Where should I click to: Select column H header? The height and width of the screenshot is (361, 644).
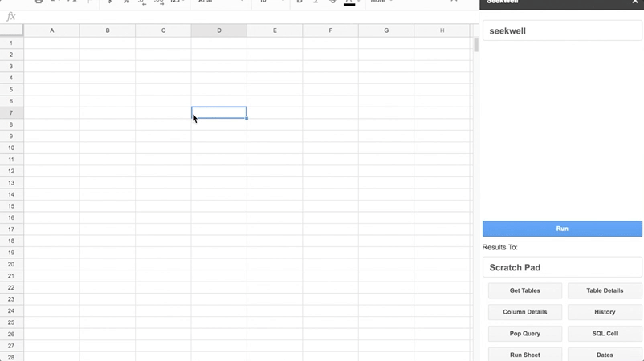click(442, 30)
